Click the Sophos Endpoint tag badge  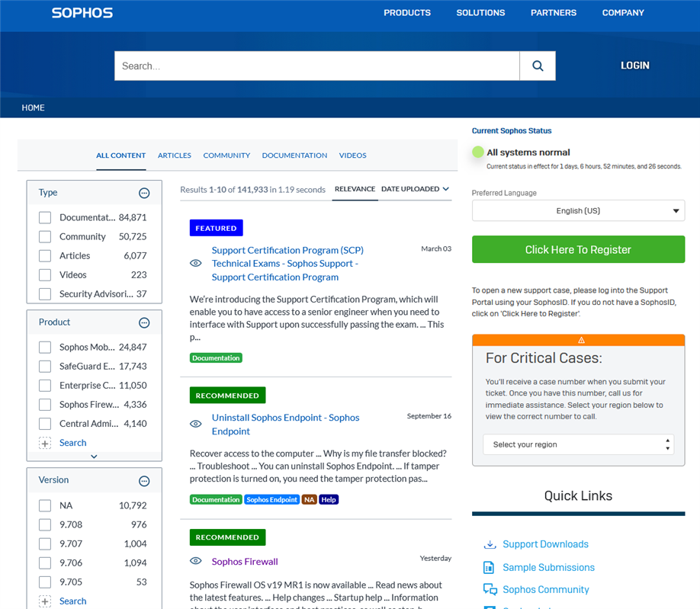pyautogui.click(x=272, y=500)
